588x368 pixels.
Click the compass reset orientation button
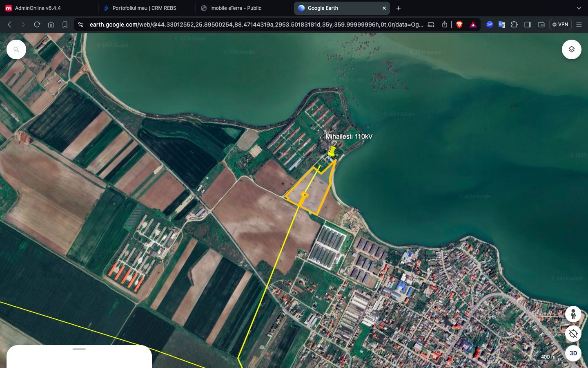tap(573, 334)
